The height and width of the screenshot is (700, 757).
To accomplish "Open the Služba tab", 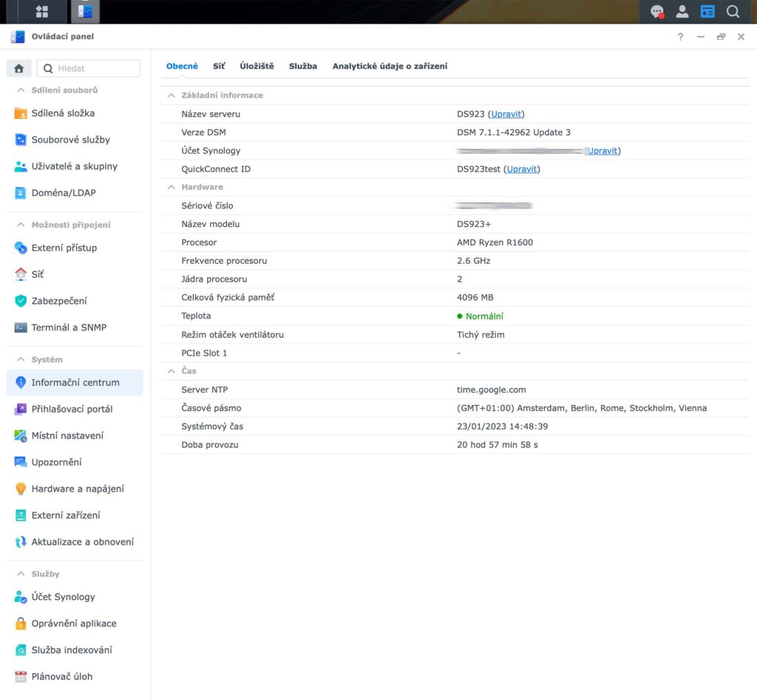I will (303, 66).
